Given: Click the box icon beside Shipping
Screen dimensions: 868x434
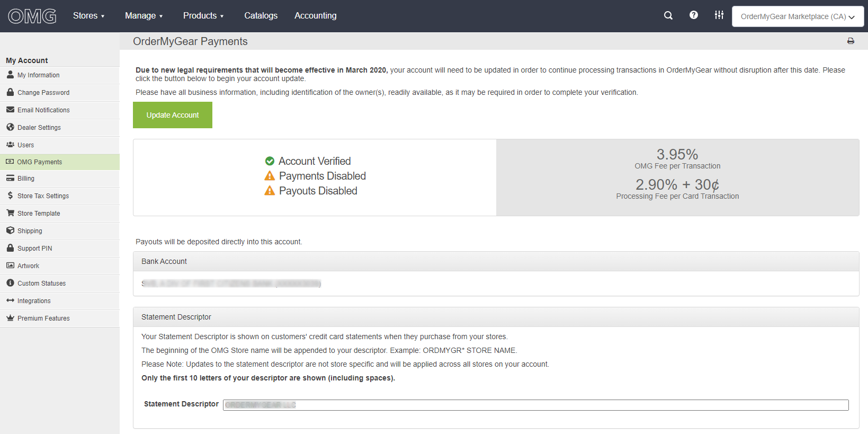Looking at the screenshot, I should (x=10, y=231).
